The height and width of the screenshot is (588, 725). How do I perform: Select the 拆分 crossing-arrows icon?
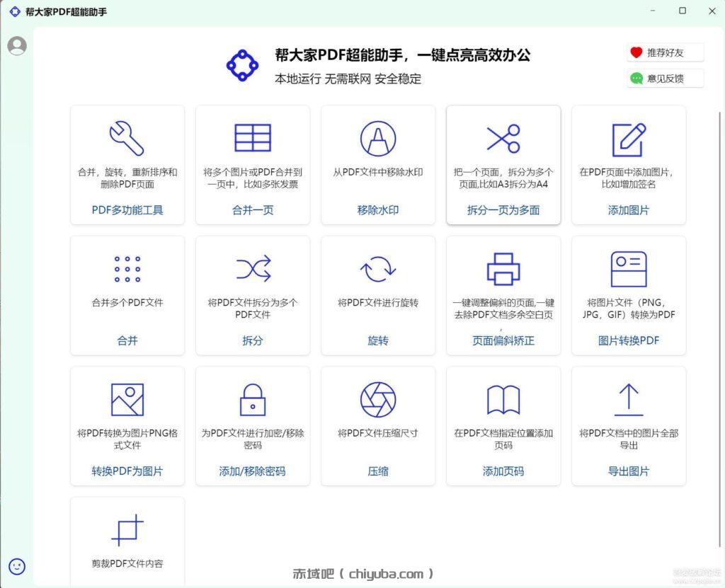click(252, 267)
